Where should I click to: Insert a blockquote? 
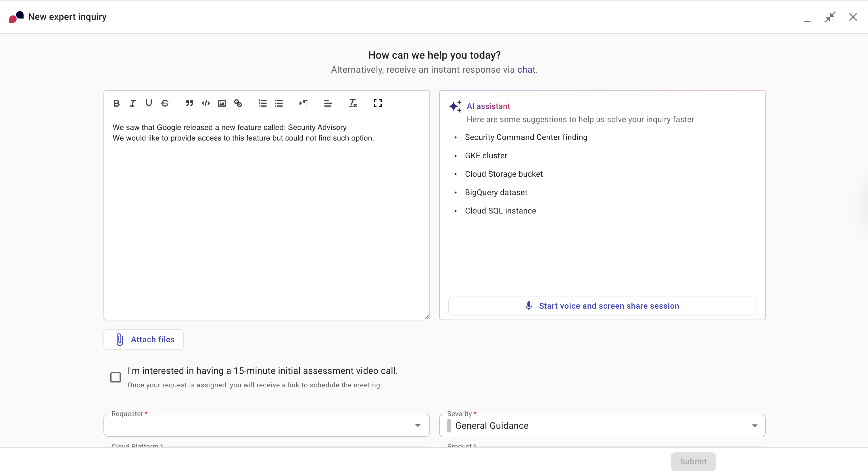click(x=189, y=103)
